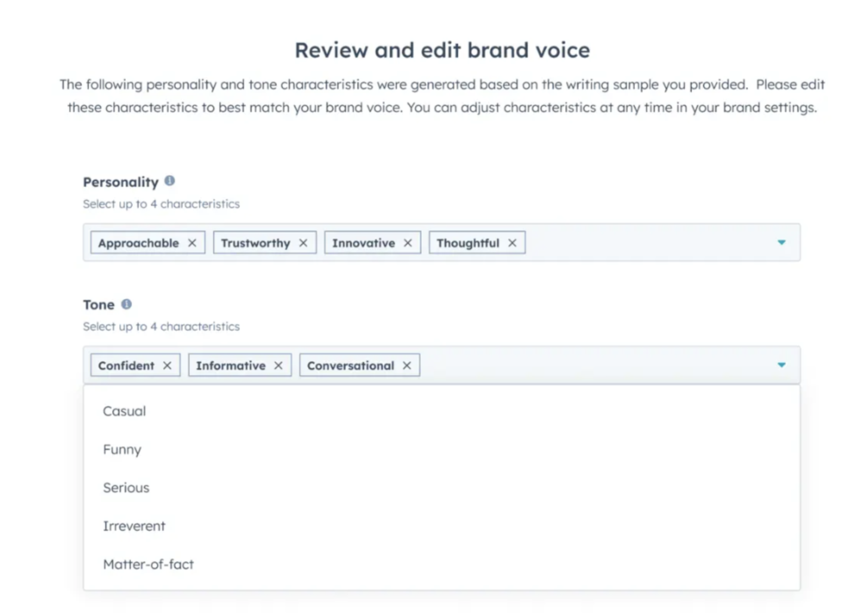
Task: Remove the Approachable personality tag
Action: [192, 243]
